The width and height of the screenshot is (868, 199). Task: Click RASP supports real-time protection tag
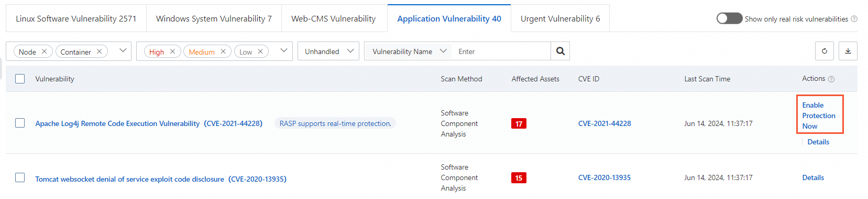pos(335,123)
